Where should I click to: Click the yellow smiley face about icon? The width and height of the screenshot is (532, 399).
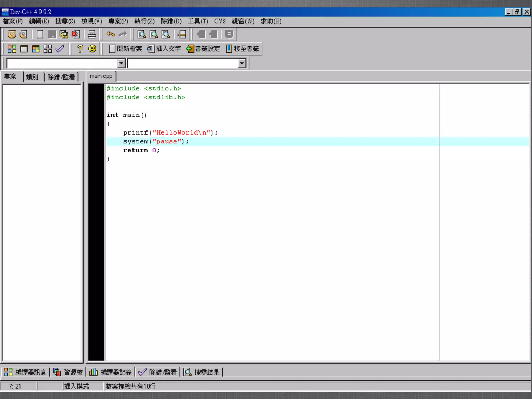click(92, 49)
